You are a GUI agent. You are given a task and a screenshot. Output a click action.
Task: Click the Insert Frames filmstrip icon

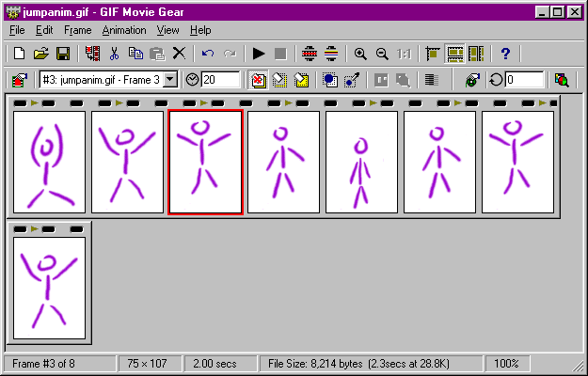tap(92, 55)
